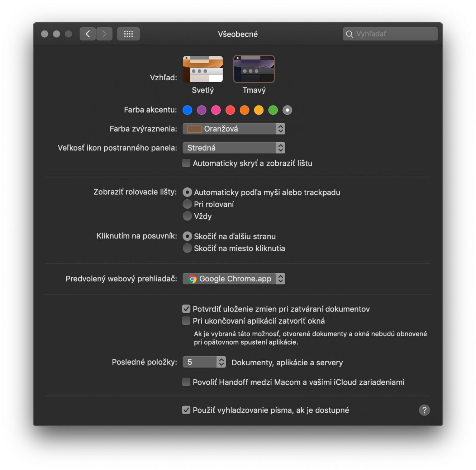The height and width of the screenshot is (470, 476).
Task: Expand the sidebar icon size Stredná dropdown
Action: click(234, 148)
